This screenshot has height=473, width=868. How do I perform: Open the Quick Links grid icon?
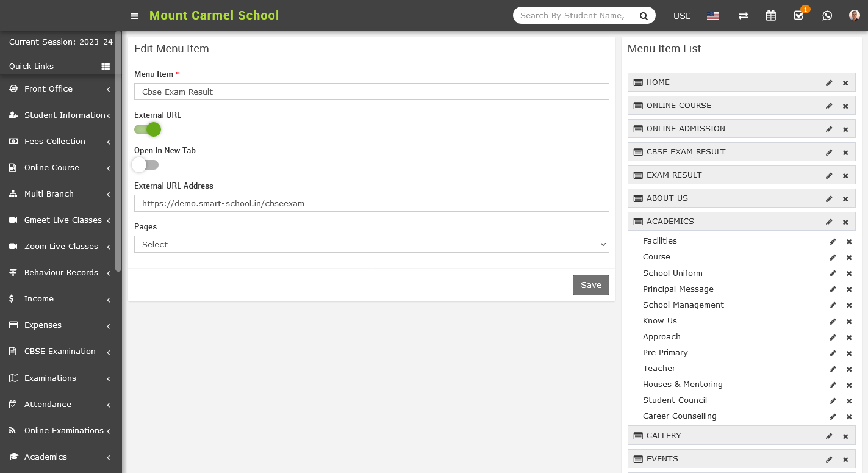106,67
